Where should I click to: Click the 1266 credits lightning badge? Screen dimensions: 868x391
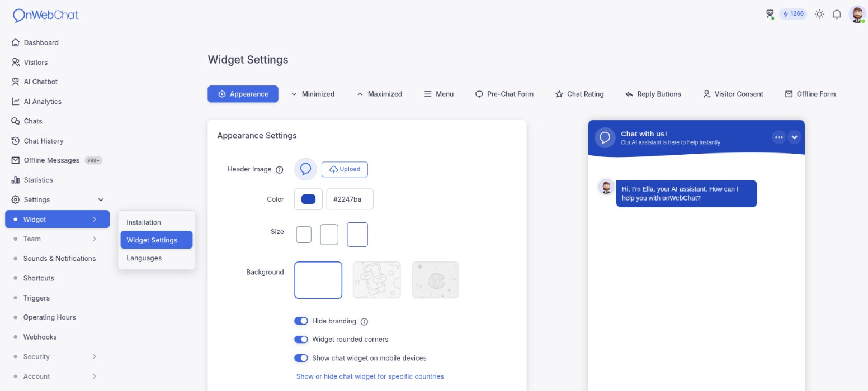[794, 14]
